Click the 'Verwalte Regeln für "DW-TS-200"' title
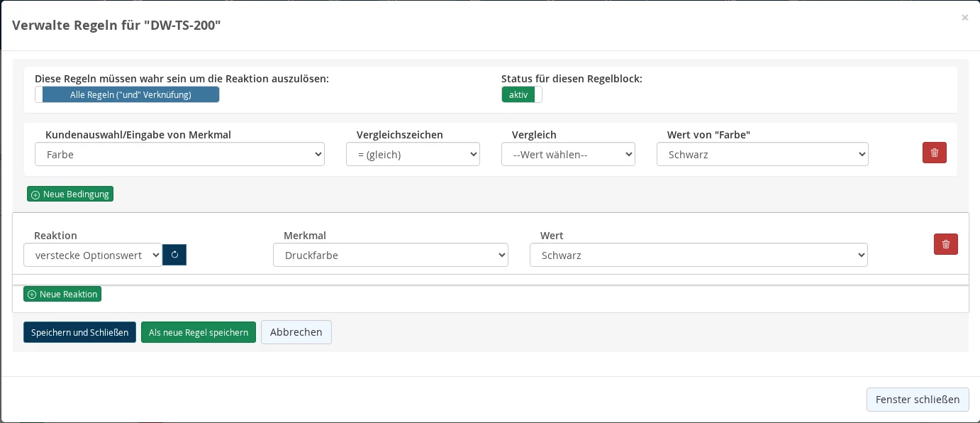Image resolution: width=980 pixels, height=423 pixels. pos(117,25)
